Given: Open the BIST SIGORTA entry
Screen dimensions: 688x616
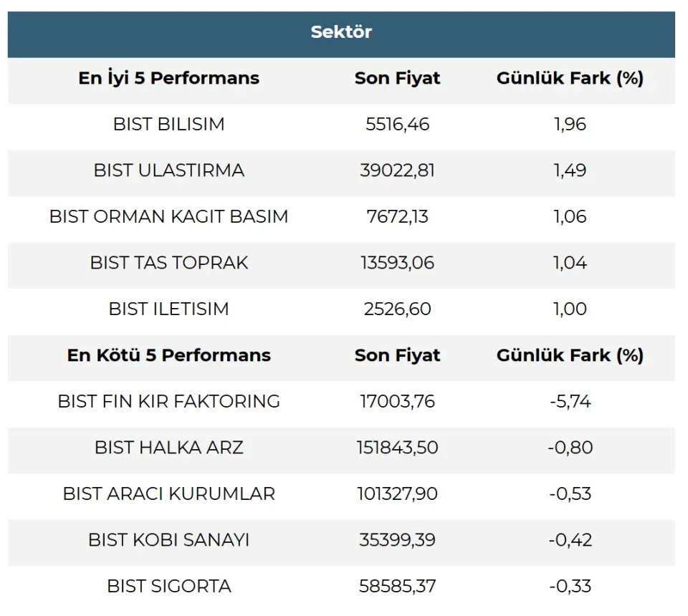Looking at the screenshot, I should coord(169,586).
